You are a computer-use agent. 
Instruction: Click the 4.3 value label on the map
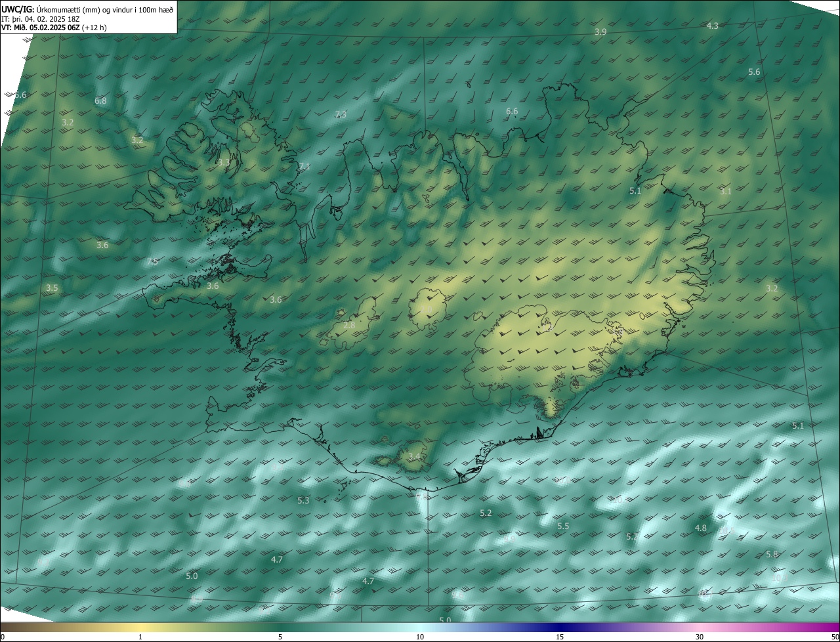[713, 26]
